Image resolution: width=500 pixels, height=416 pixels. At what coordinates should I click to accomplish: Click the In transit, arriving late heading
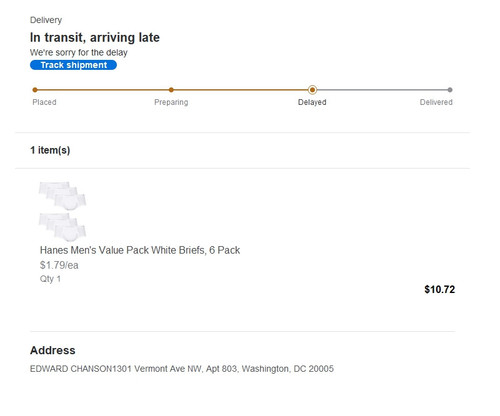pyautogui.click(x=95, y=37)
